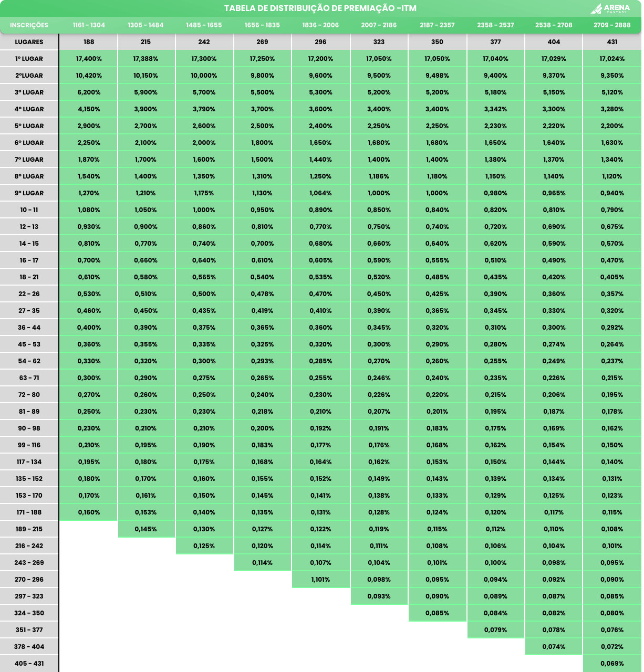Click the '3,342%' cell

pos(495,109)
